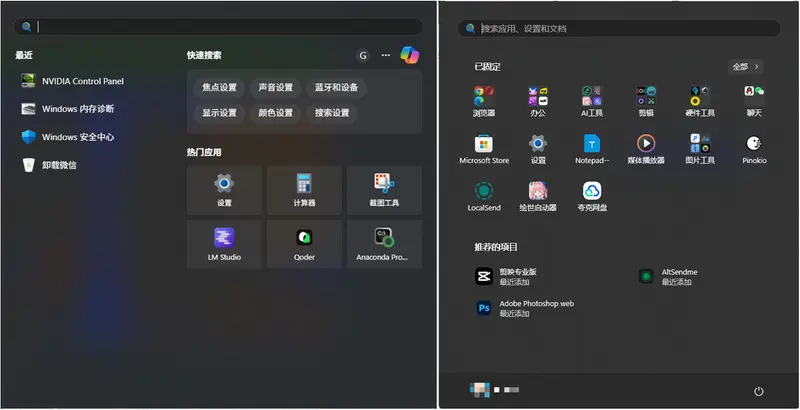The height and width of the screenshot is (410, 800).
Task: Open pinned 设置 gear in Start menu
Action: (x=538, y=149)
